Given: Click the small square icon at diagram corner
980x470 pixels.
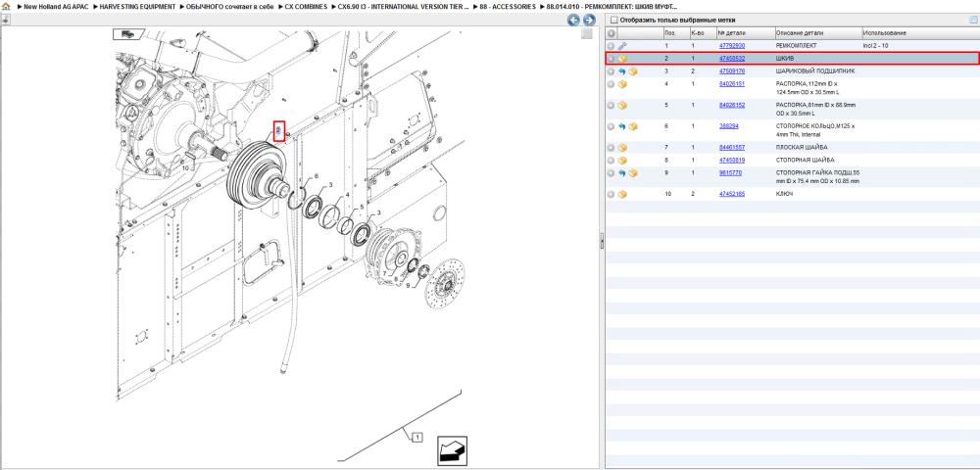Looking at the screenshot, I should tap(586, 33).
